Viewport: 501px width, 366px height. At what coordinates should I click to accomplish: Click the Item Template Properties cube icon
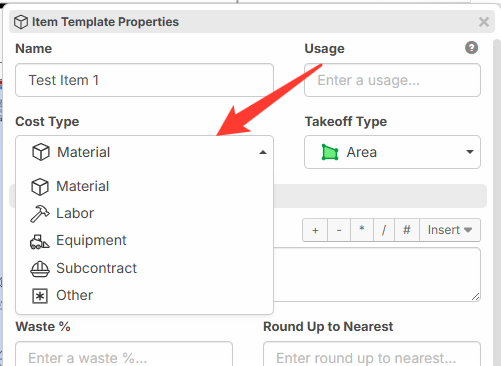click(21, 22)
